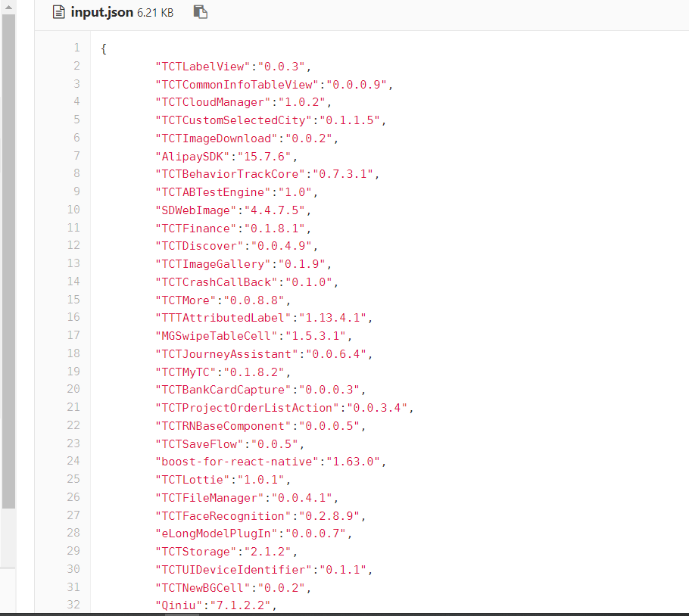This screenshot has height=616, width=689.
Task: Click the "TCTProjectOrderListAction" key
Action: tap(247, 408)
